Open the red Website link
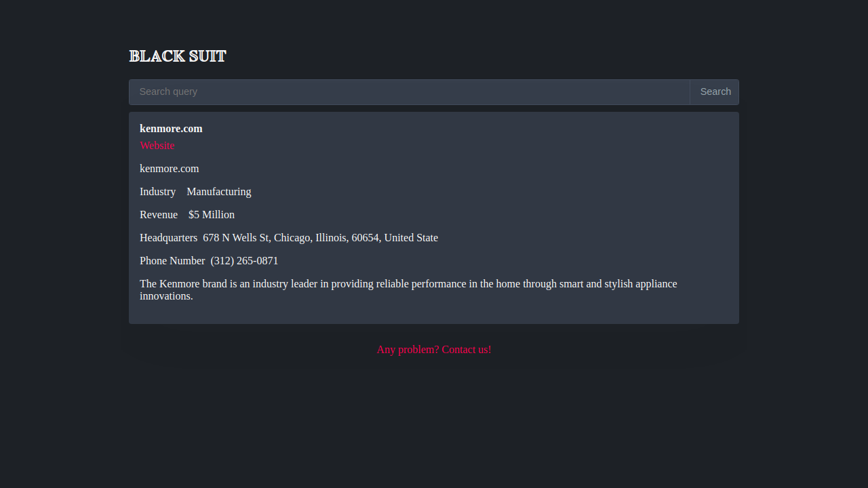The width and height of the screenshot is (868, 488). 157,146
